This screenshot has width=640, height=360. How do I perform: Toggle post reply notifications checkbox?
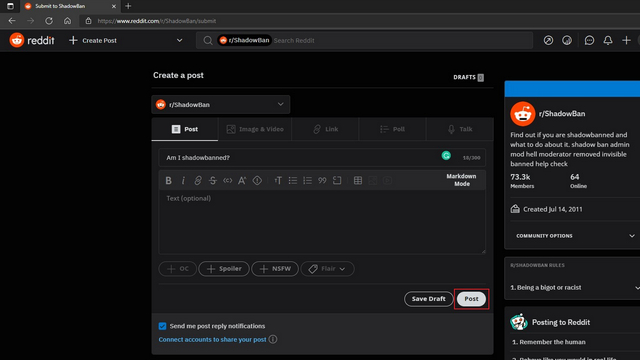pyautogui.click(x=162, y=326)
